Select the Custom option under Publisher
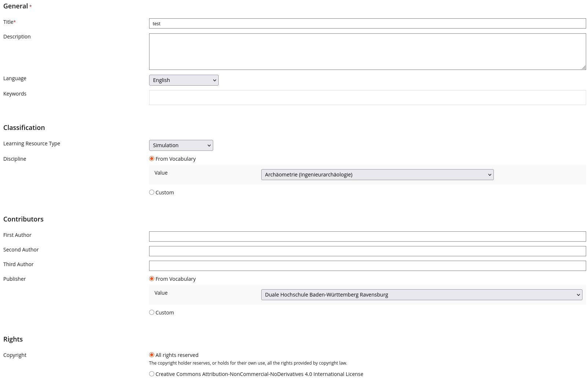Viewport: 588px width, 380px height. (x=152, y=313)
